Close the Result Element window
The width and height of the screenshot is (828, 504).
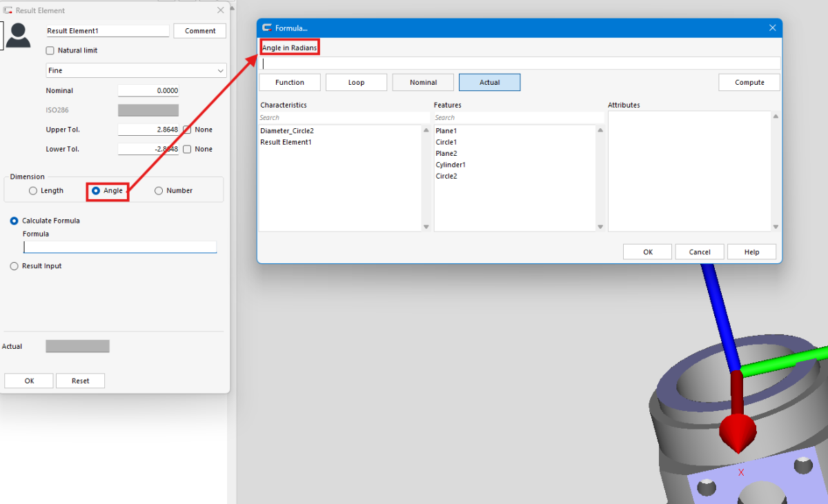pos(220,10)
